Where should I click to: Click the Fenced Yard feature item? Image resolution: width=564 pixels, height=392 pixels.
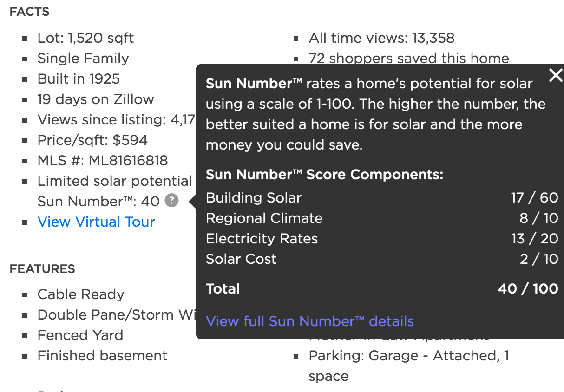[80, 335]
